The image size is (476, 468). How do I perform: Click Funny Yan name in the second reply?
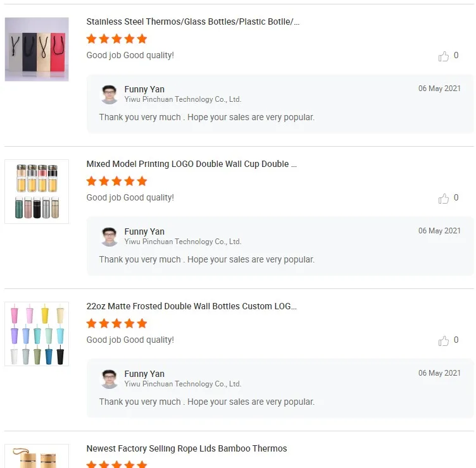144,231
